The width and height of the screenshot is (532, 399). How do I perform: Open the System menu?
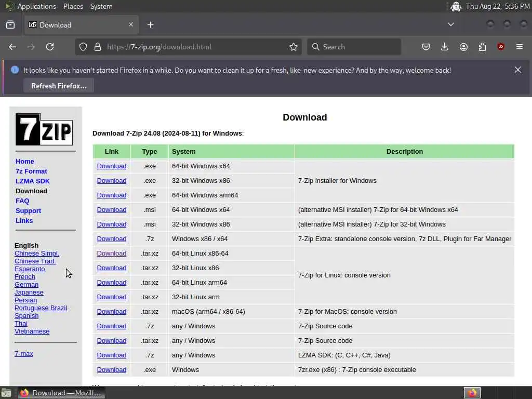(x=101, y=6)
